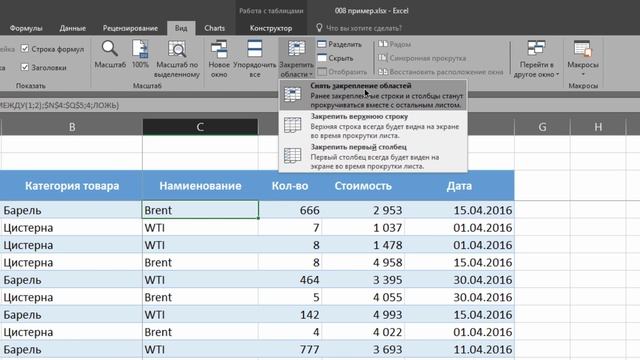Click quantity cell 4
The image size is (640, 360).
coord(290,332)
